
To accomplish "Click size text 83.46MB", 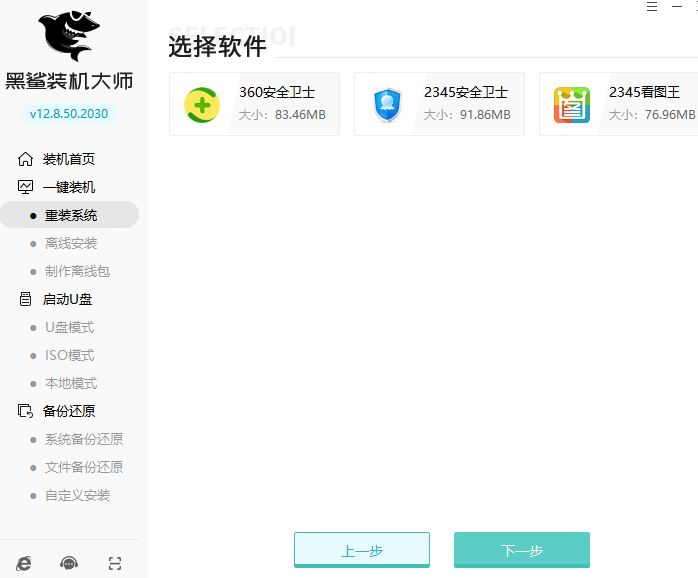I will [x=300, y=115].
